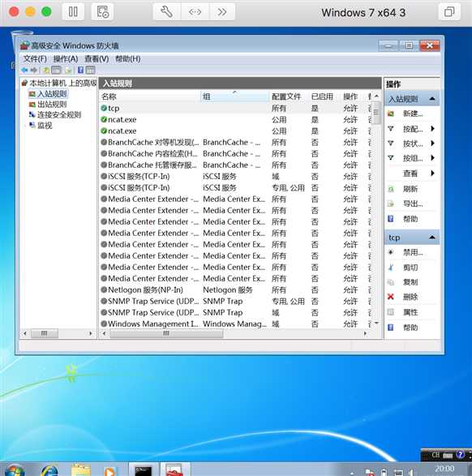Click the up-one-level toolbar icon
Image resolution: width=472 pixels, height=476 pixels.
pos(46,71)
